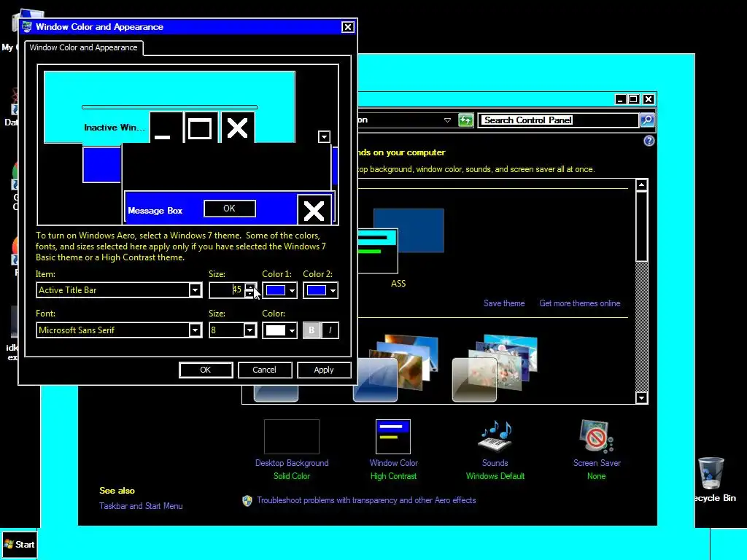Click the shield icon beside Troubleshoot link
The height and width of the screenshot is (560, 747).
(x=247, y=500)
